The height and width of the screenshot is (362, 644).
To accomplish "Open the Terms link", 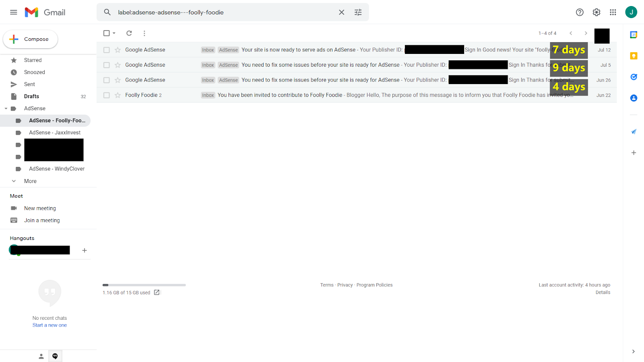I will pos(327,285).
